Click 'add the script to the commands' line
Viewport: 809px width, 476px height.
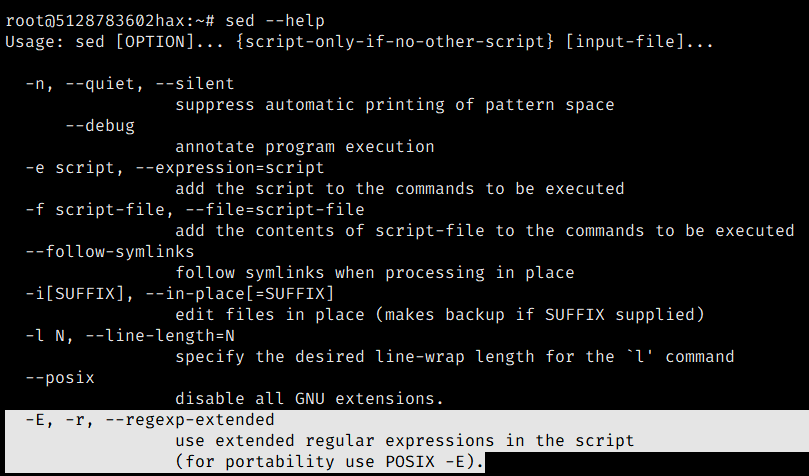tap(400, 189)
